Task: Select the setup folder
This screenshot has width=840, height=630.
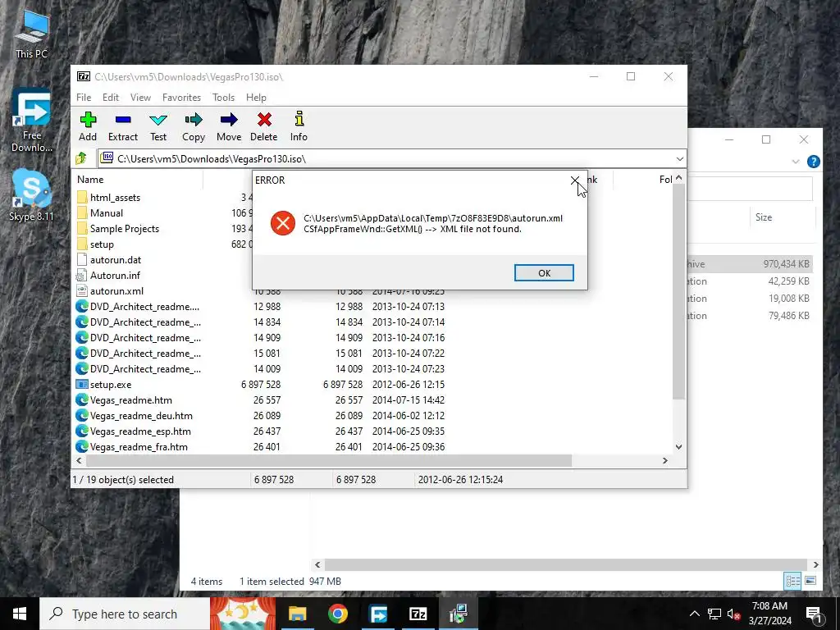Action: 102,244
